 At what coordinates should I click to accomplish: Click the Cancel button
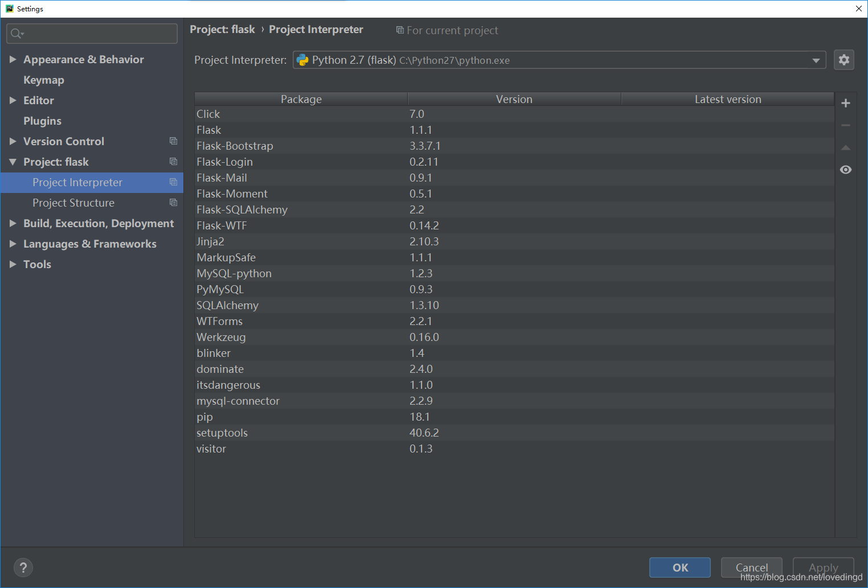click(752, 568)
